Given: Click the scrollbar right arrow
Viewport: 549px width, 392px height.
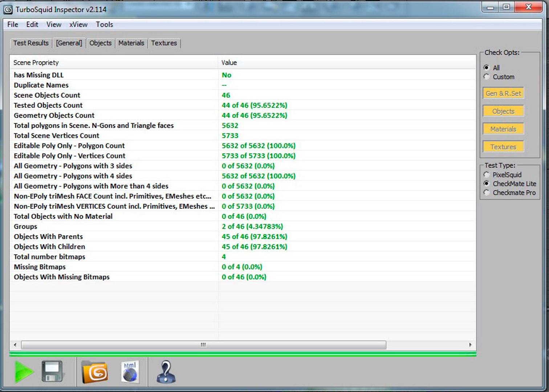Looking at the screenshot, I should [x=470, y=345].
